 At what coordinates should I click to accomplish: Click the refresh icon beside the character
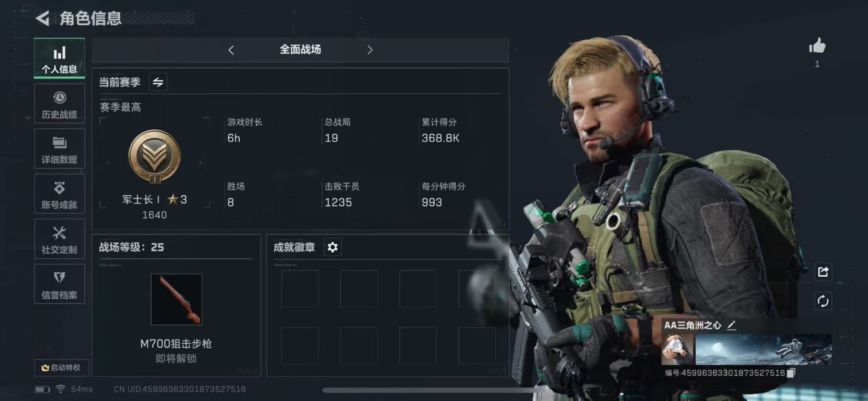tap(823, 301)
